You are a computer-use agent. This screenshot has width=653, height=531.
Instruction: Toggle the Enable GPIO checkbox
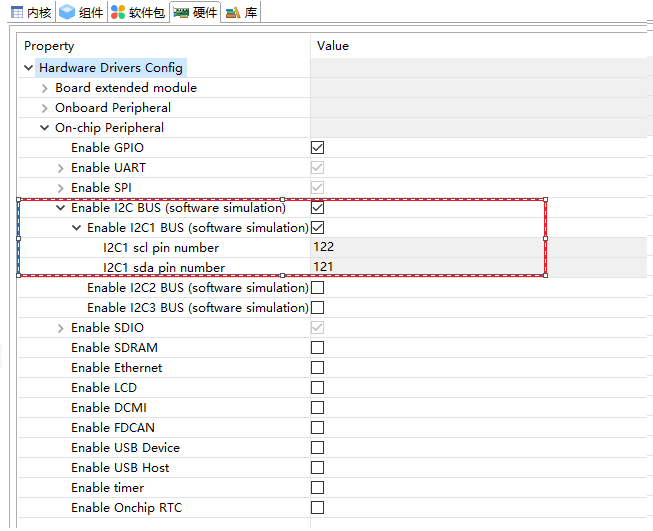click(318, 148)
